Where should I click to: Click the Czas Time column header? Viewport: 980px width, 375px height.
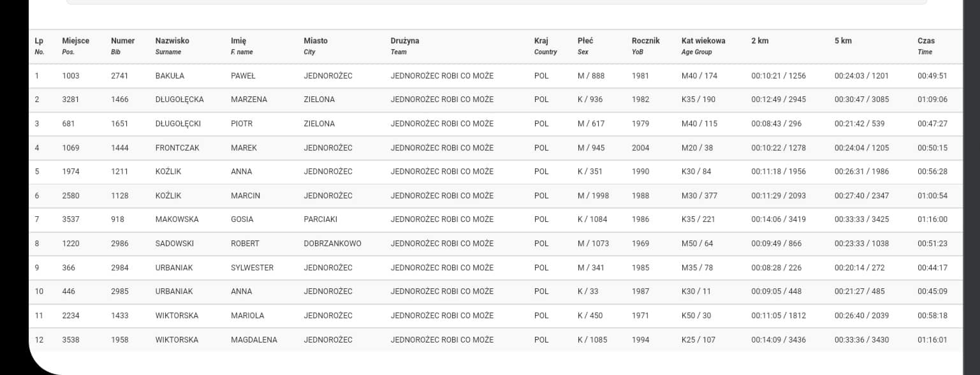coord(926,45)
